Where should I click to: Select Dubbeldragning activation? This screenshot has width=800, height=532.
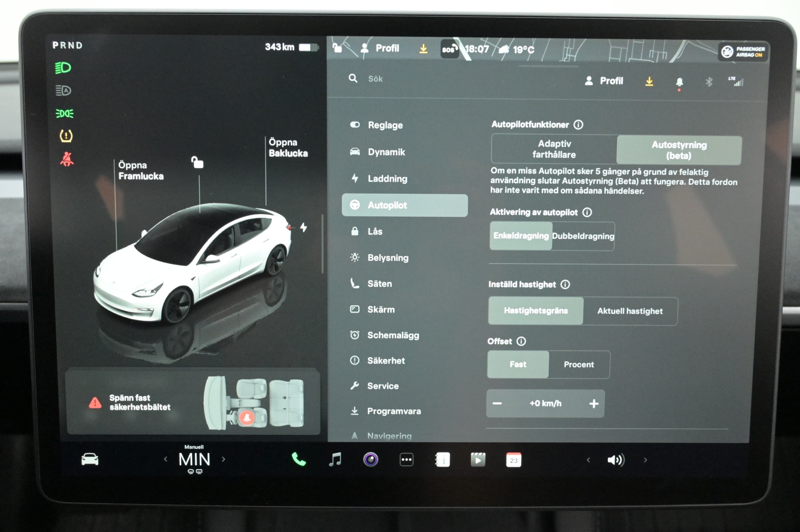tap(583, 236)
